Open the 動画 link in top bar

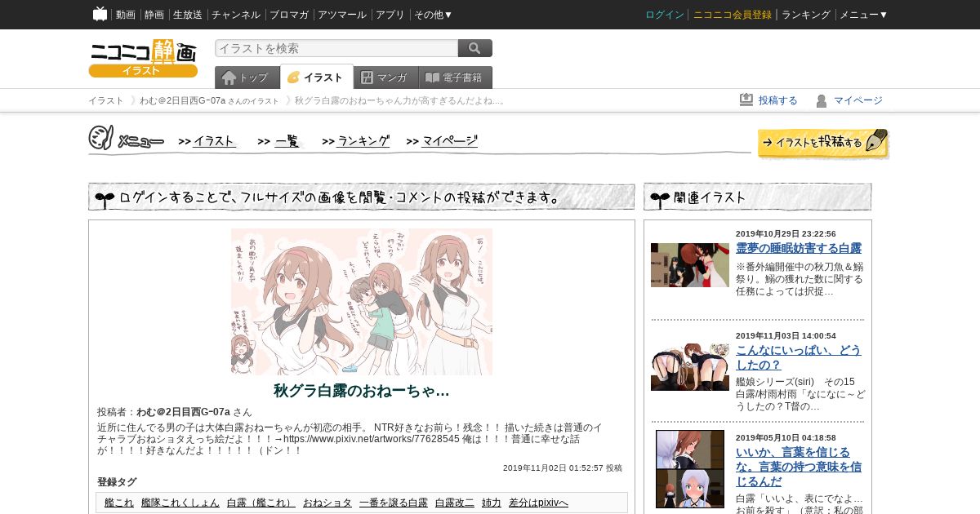tap(126, 15)
